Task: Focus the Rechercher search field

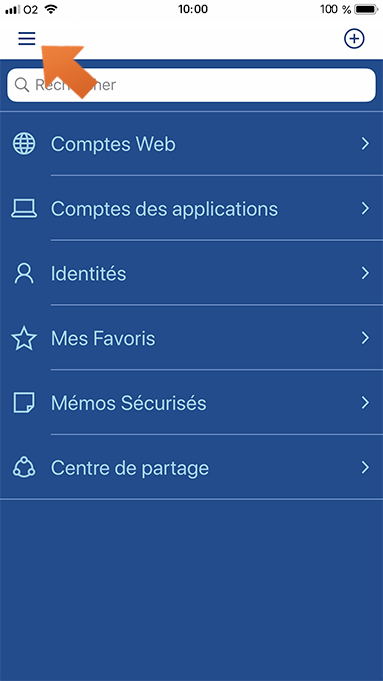Action: (192, 85)
